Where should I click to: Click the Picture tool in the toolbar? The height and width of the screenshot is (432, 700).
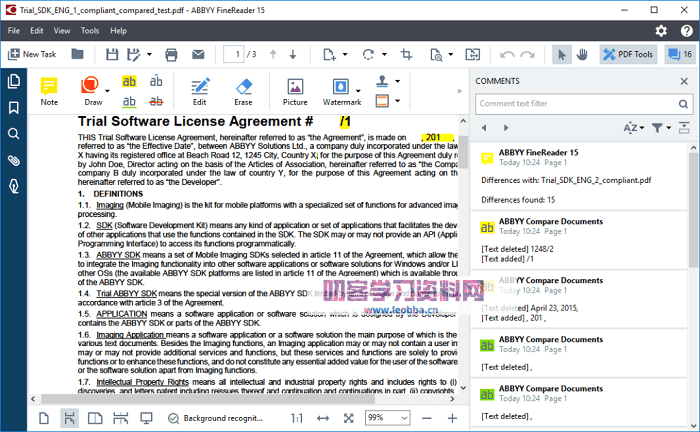pos(295,90)
